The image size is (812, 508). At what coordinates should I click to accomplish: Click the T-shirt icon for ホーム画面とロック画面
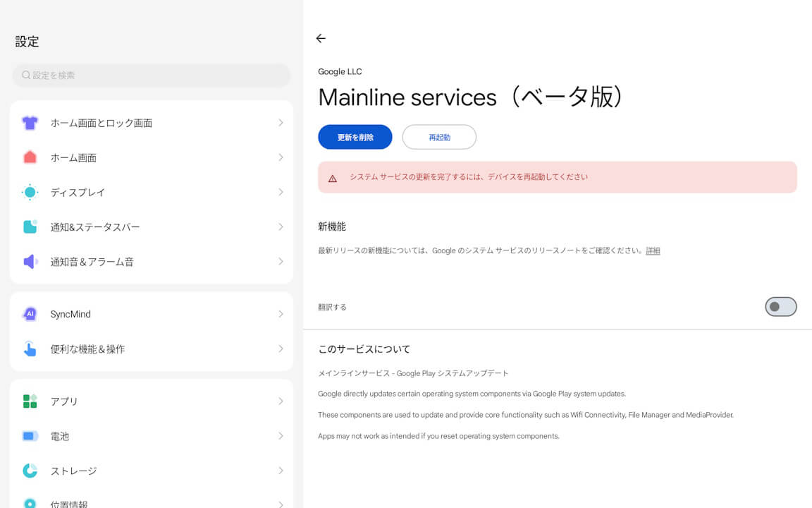30,123
